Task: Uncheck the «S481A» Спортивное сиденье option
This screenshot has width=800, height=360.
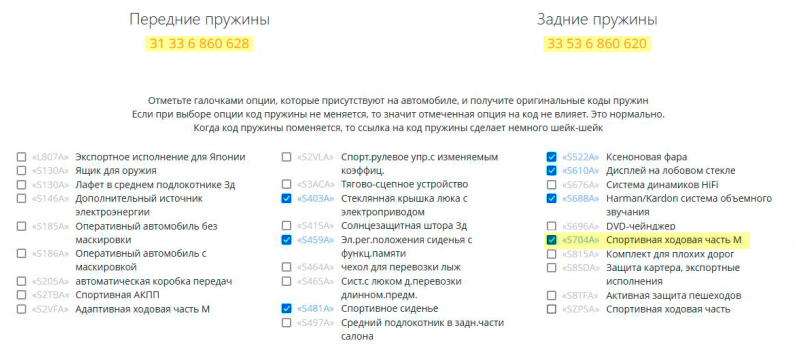Action: click(286, 308)
